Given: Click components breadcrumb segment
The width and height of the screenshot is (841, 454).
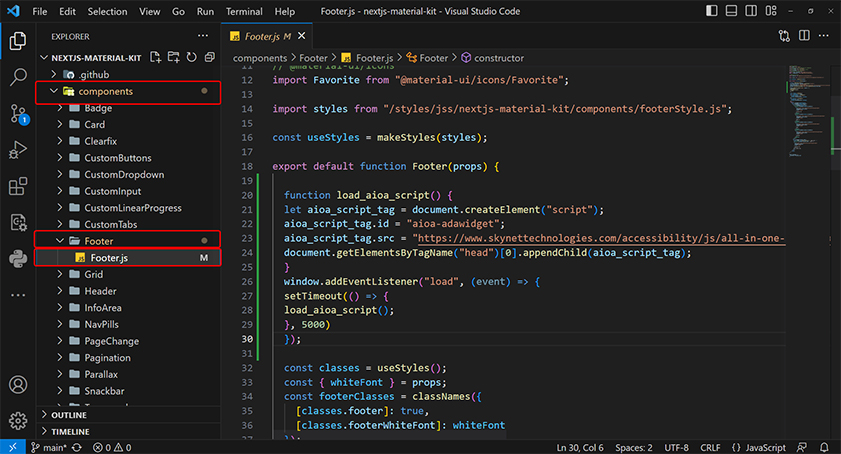Looking at the screenshot, I should 260,58.
